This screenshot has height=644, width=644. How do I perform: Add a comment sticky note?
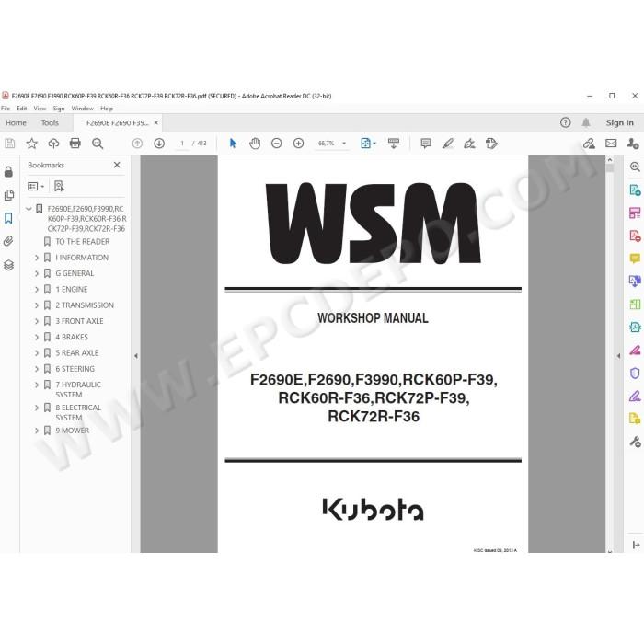tap(425, 144)
